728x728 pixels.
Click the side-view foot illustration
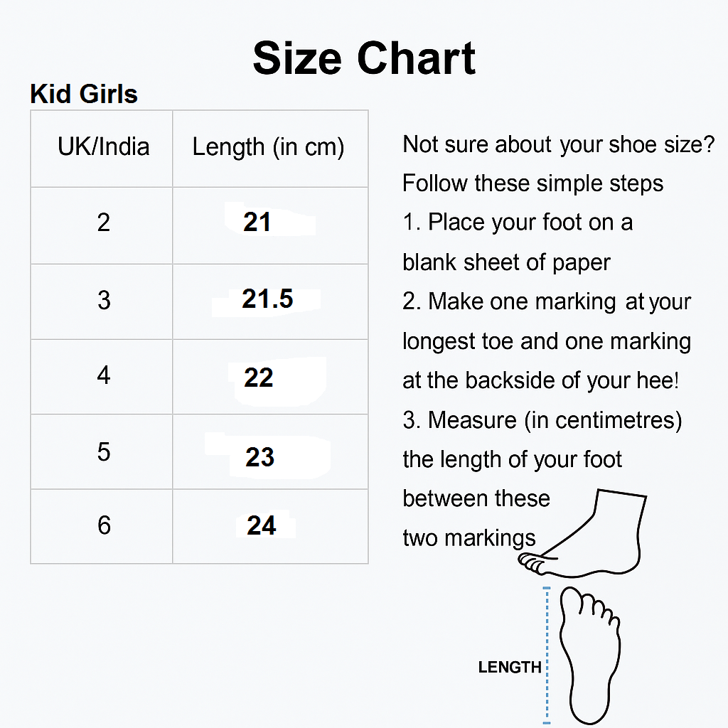[583, 533]
